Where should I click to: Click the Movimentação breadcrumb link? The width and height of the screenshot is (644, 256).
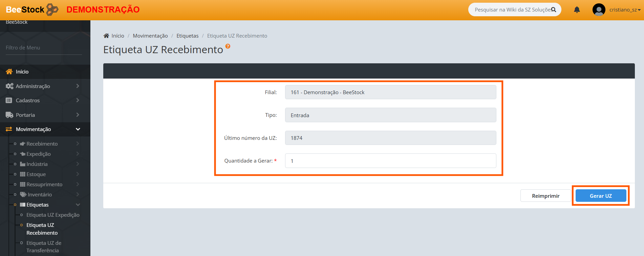pyautogui.click(x=150, y=36)
